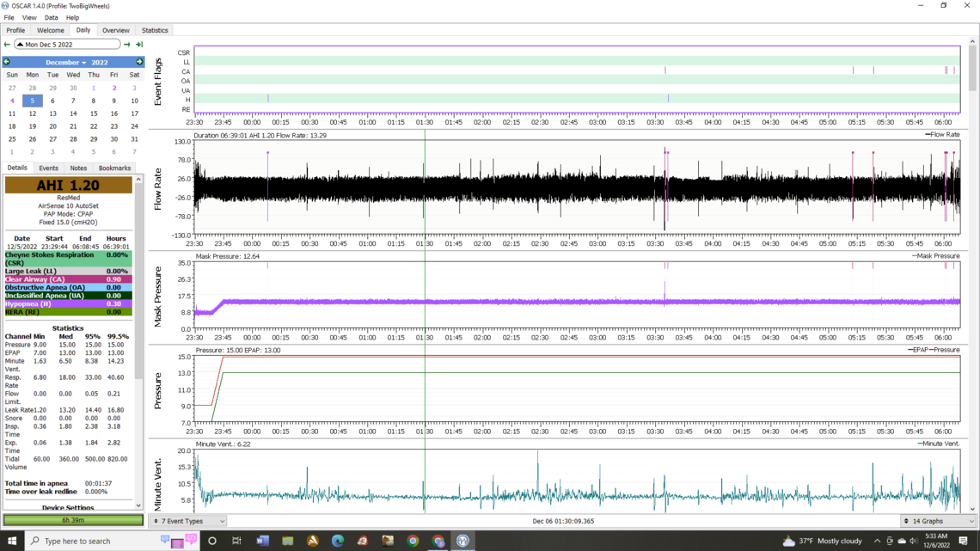The height and width of the screenshot is (551, 980).
Task: Open the Bookmarks sub-tab
Action: point(114,168)
